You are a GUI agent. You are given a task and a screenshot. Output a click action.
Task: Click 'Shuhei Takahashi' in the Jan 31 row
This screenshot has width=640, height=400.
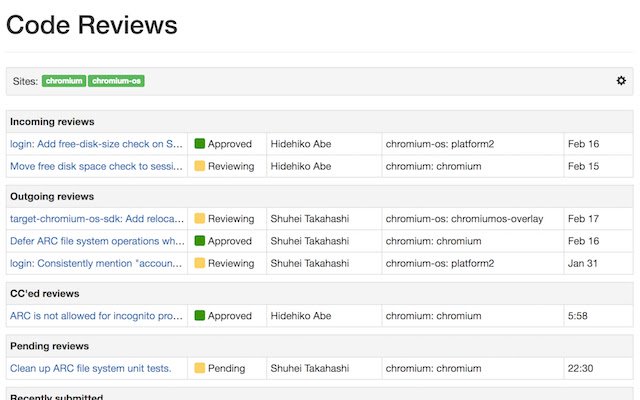(x=310, y=263)
